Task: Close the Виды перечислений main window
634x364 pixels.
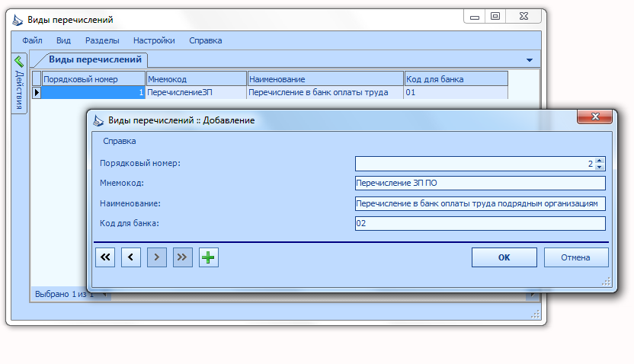Action: pos(524,16)
